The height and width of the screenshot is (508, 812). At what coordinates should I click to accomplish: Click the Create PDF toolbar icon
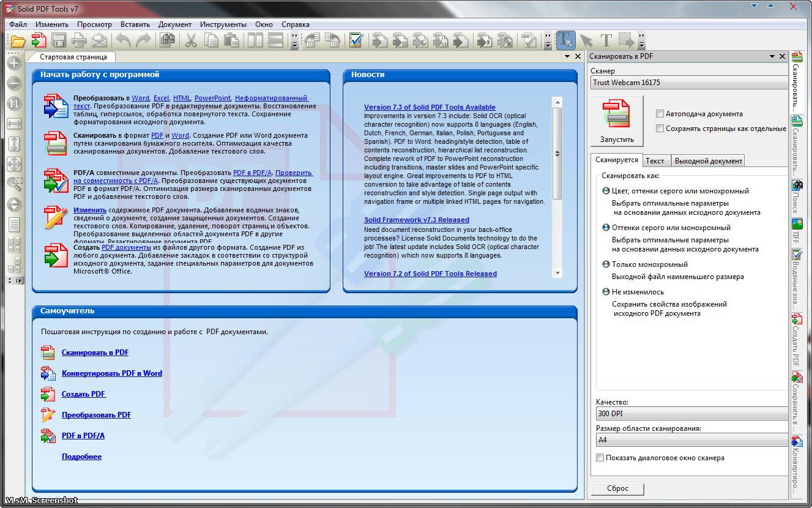click(39, 40)
